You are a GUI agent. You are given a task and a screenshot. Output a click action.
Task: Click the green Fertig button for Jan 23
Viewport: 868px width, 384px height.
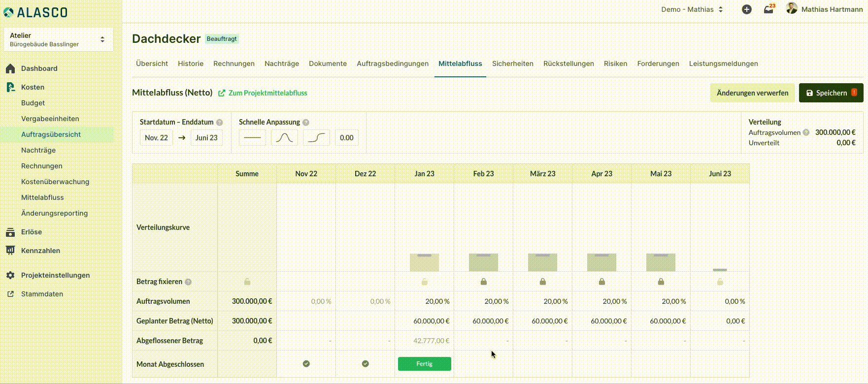[x=425, y=364]
